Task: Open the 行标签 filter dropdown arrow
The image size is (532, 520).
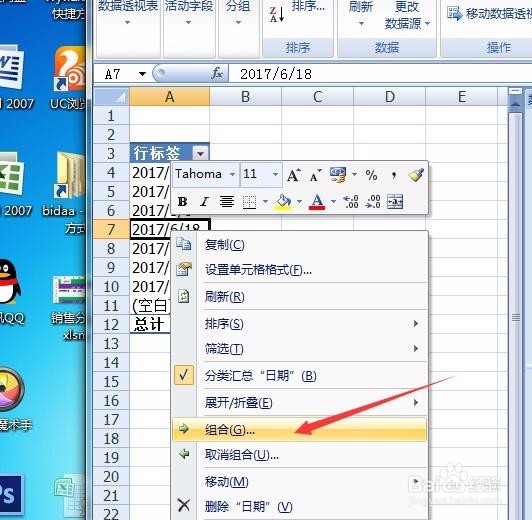Action: click(x=200, y=154)
